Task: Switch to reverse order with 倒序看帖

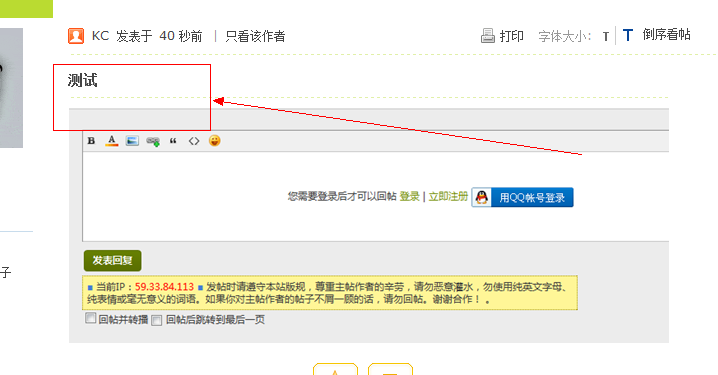Action: pyautogui.click(x=666, y=35)
